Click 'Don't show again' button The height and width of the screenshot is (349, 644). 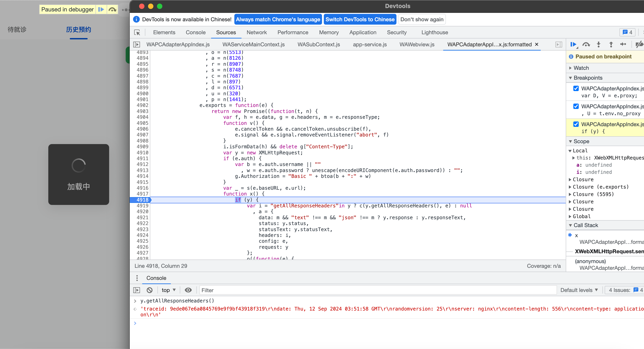tap(422, 19)
